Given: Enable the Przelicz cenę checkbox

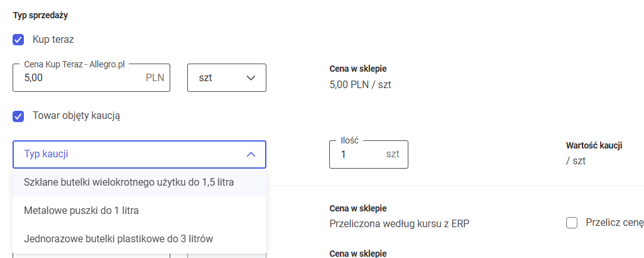Looking at the screenshot, I should 572,222.
